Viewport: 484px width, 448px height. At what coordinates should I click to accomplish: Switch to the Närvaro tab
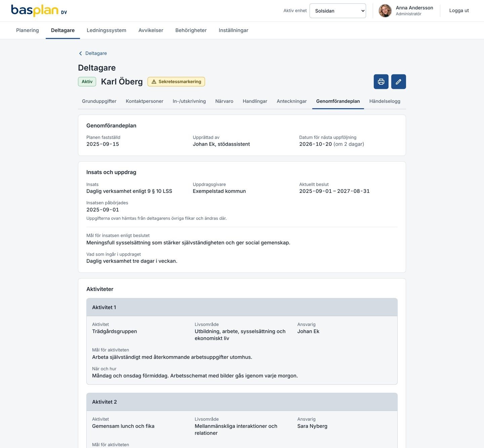(x=224, y=101)
